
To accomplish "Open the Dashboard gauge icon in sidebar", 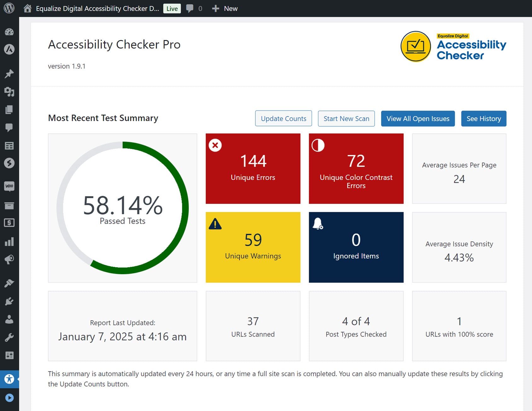I will point(9,32).
